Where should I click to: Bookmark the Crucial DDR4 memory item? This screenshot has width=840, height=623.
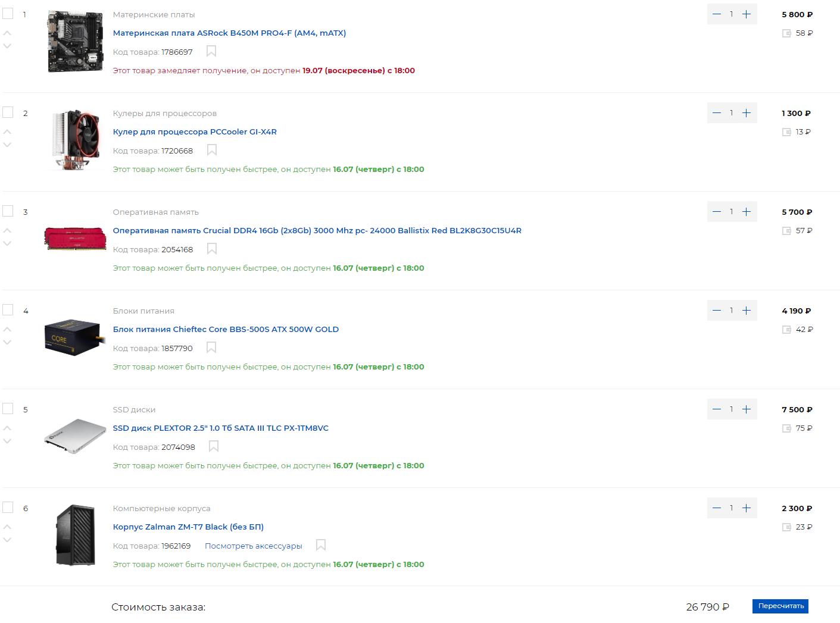(x=212, y=249)
